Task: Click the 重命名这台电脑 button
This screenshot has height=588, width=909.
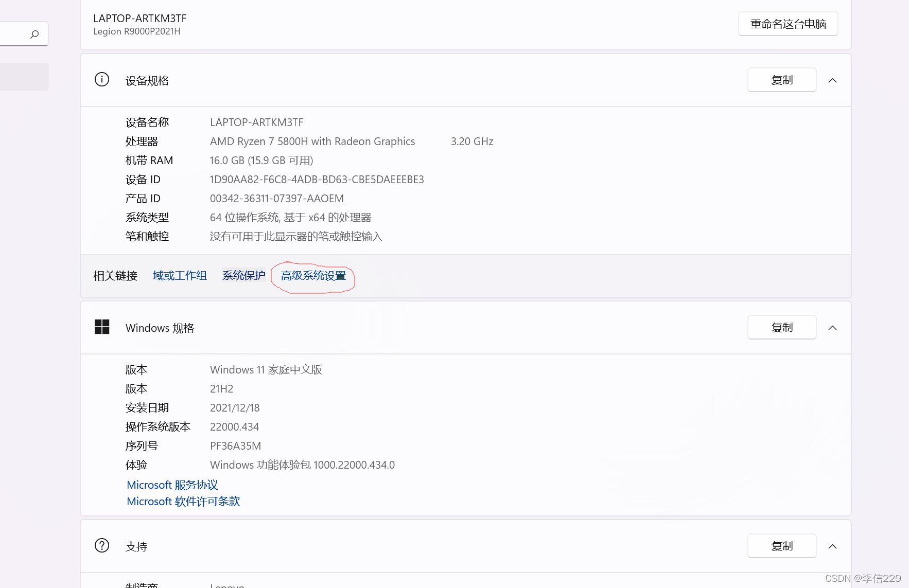Action: pos(788,24)
